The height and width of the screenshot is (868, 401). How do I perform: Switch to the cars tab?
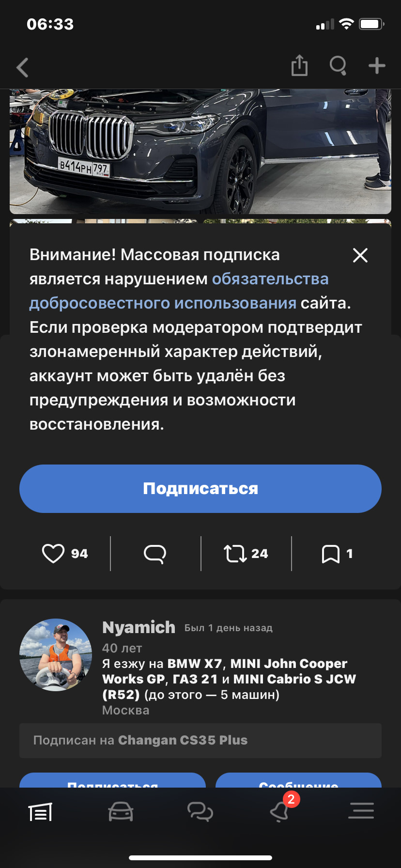[x=121, y=812]
